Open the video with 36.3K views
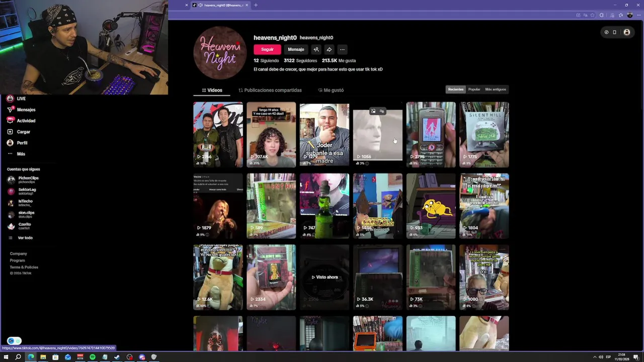 pos(378,277)
